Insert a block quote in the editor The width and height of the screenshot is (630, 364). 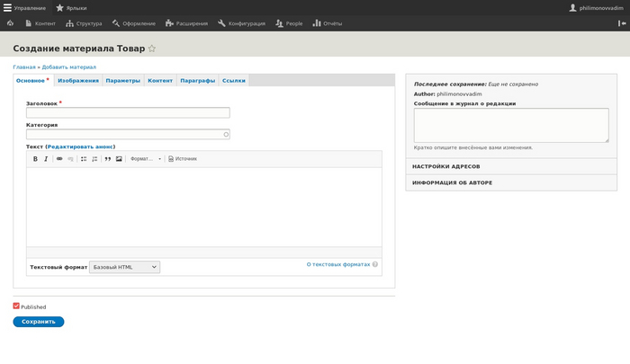[107, 159]
